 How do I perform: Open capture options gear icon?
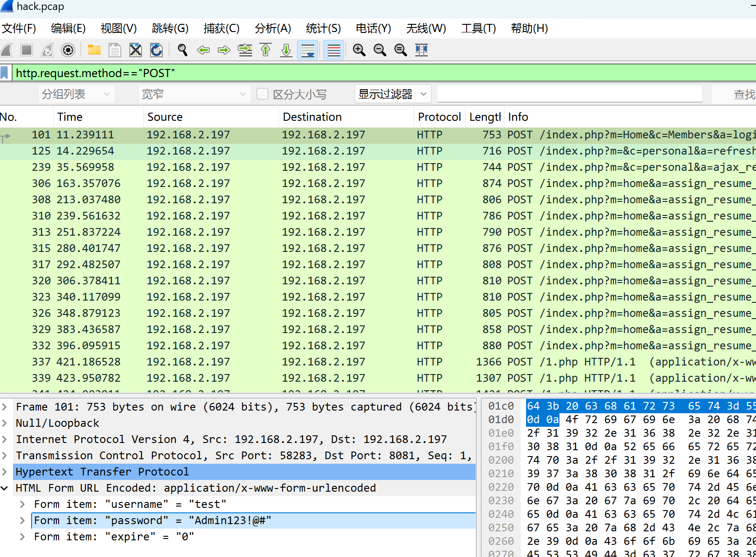click(68, 50)
